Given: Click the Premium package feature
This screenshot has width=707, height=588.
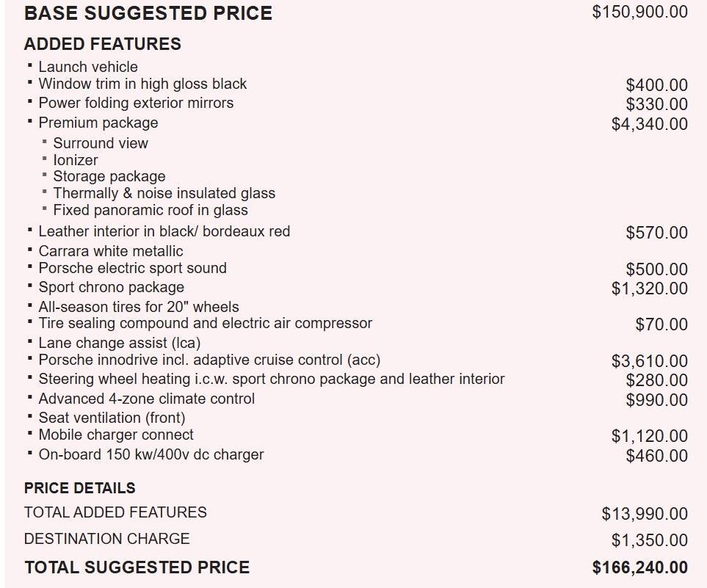Looking at the screenshot, I should tap(98, 123).
